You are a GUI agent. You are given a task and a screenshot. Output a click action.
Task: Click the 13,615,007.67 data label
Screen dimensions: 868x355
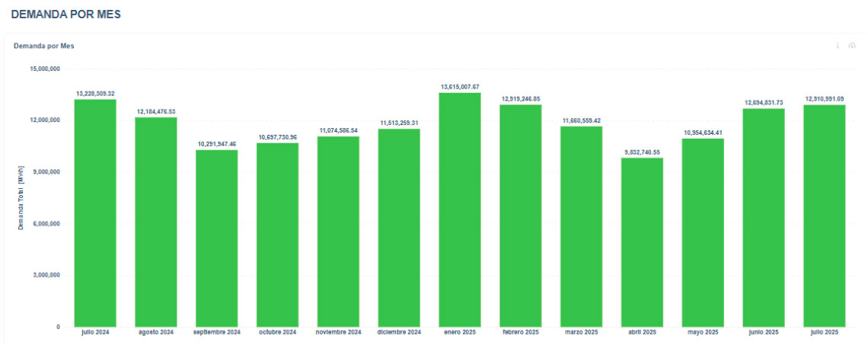pyautogui.click(x=460, y=87)
